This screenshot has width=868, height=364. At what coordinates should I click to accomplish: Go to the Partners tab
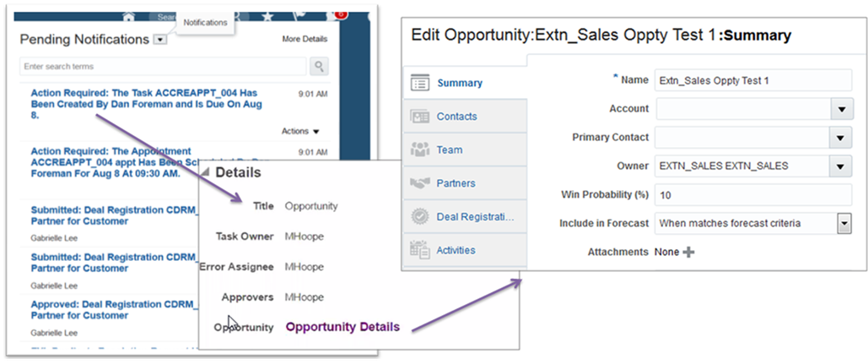pyautogui.click(x=456, y=183)
